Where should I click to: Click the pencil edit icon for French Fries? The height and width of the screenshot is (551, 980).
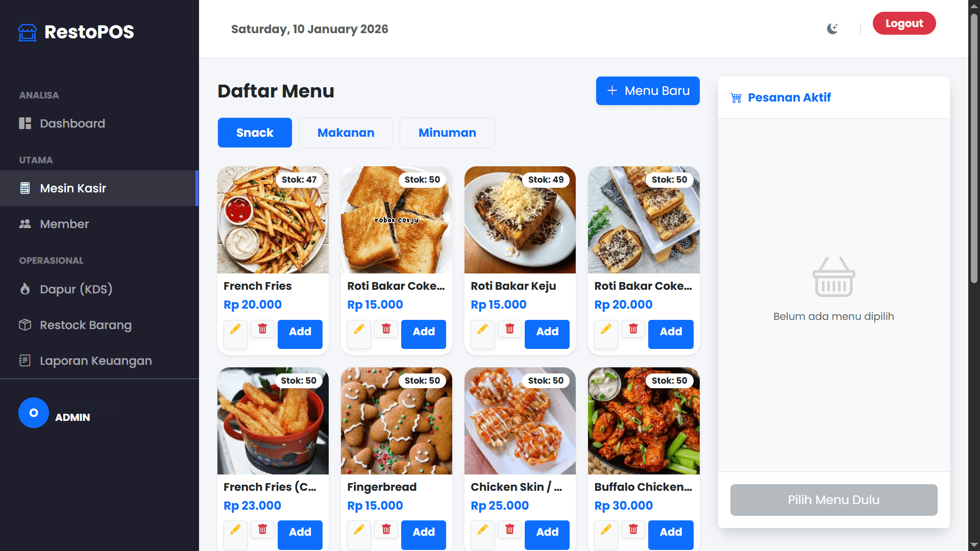click(x=235, y=330)
